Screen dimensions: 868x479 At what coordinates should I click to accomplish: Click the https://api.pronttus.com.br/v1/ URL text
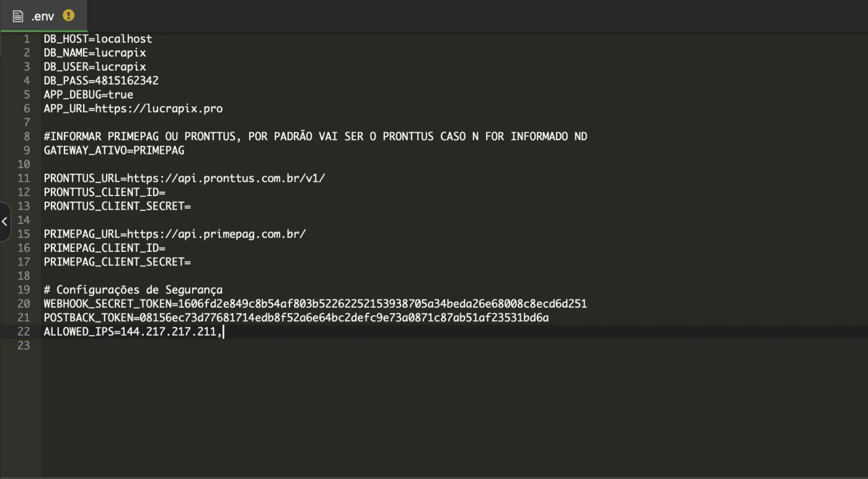pyautogui.click(x=226, y=178)
